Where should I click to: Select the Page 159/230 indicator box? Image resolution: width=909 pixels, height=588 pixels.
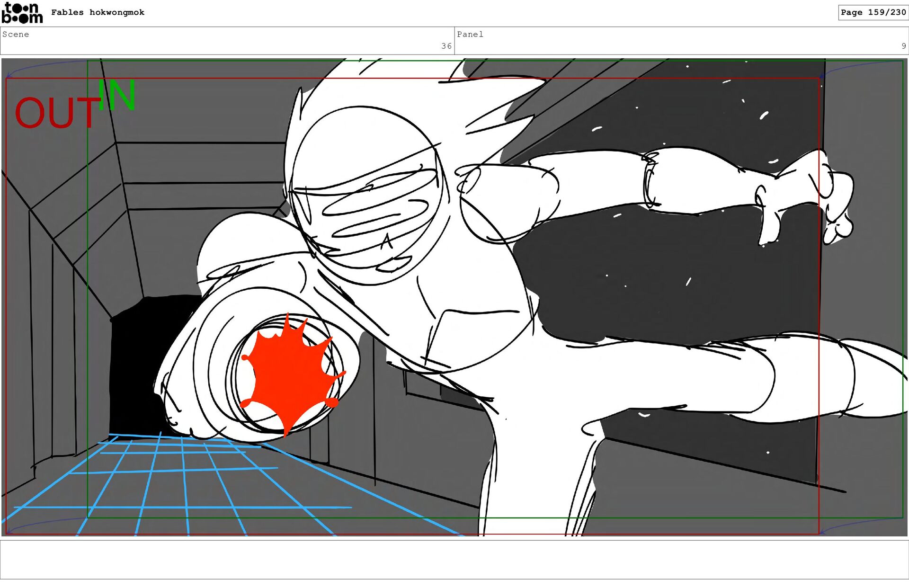pyautogui.click(x=873, y=12)
